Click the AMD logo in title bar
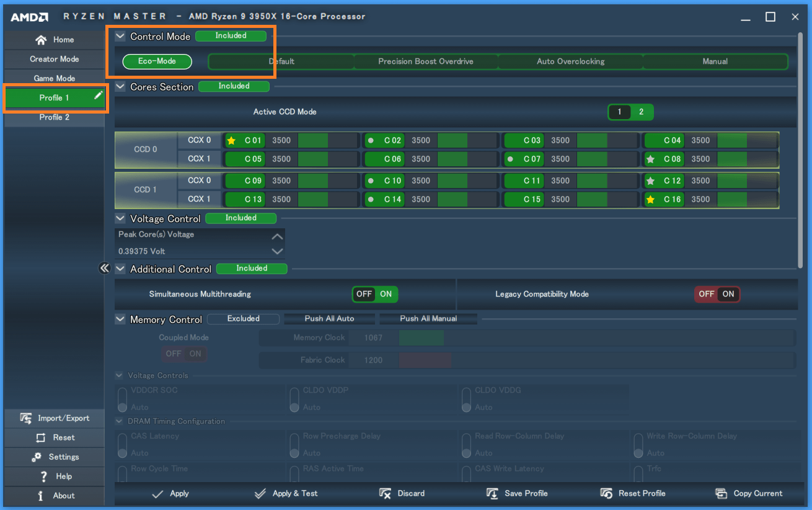Screen dimensions: 812x510 click(x=29, y=17)
